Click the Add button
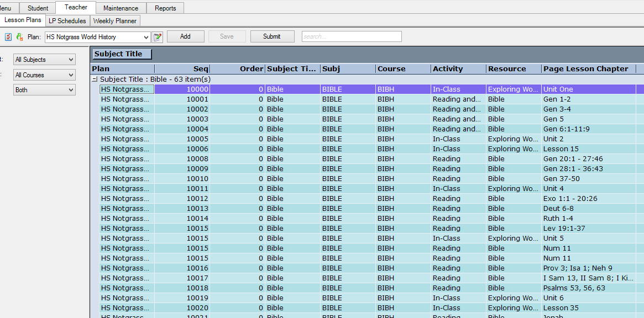The width and height of the screenshot is (644, 318). 185,36
